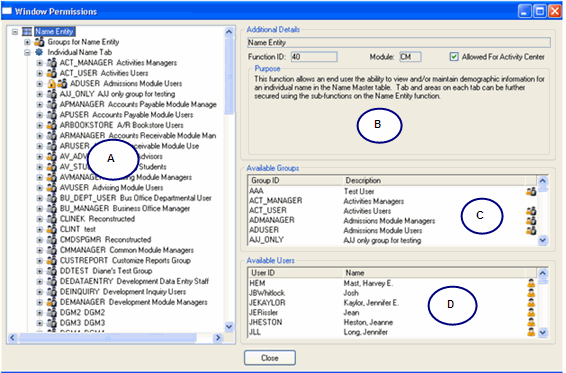Image resolution: width=566 pixels, height=373 pixels.
Task: Expand the Groups for Name Entity node
Action: point(27,42)
